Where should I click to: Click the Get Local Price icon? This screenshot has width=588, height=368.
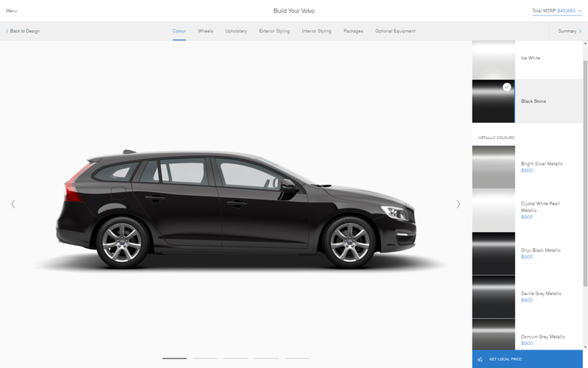[480, 359]
